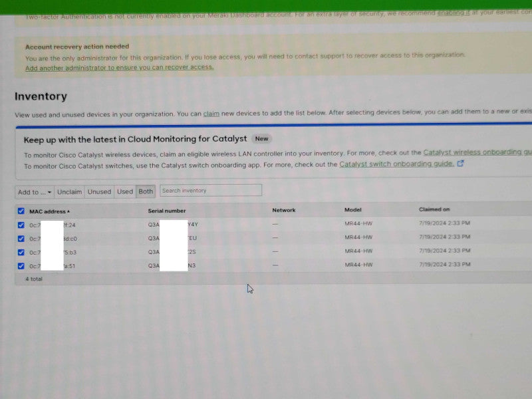
Task: Uncheck the row ending in 5:b3
Action: point(21,252)
